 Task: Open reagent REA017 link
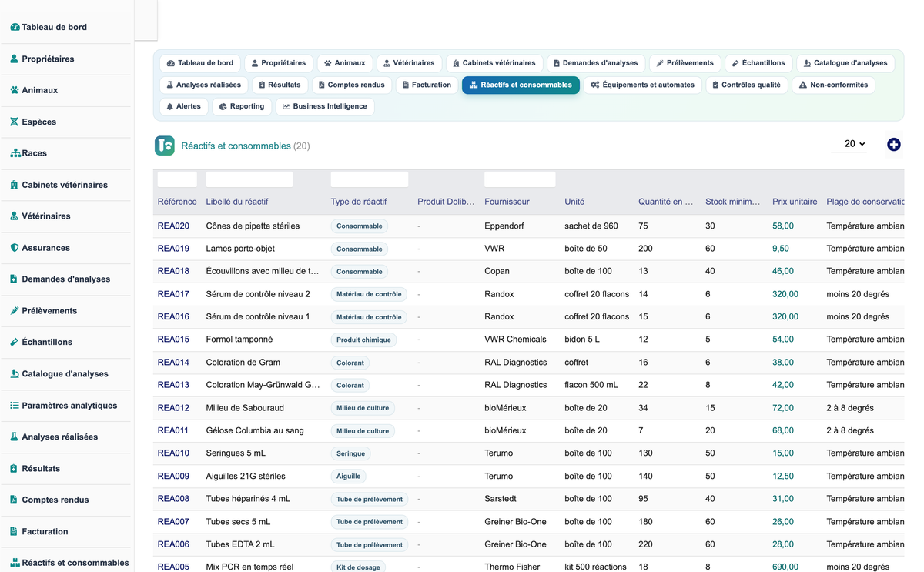[173, 294]
